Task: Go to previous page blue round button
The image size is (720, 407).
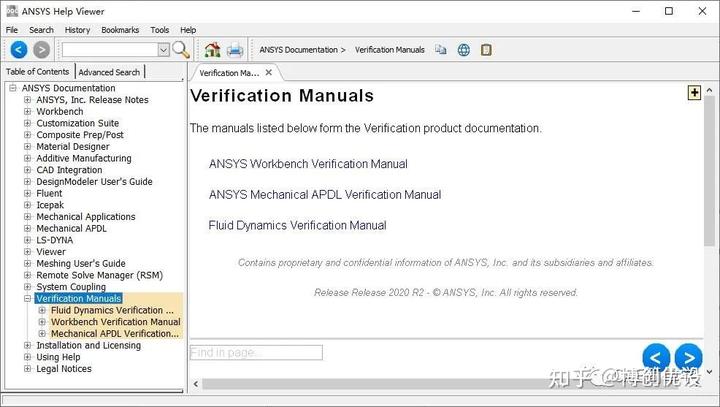Action: click(x=656, y=357)
